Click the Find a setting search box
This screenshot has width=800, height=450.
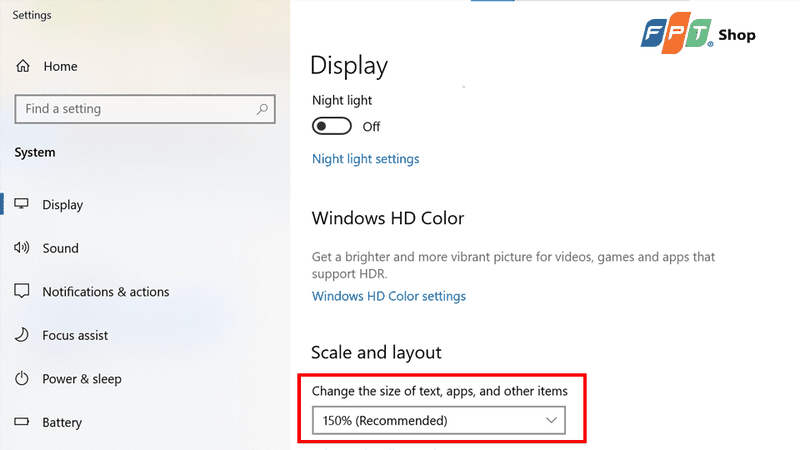coord(145,109)
